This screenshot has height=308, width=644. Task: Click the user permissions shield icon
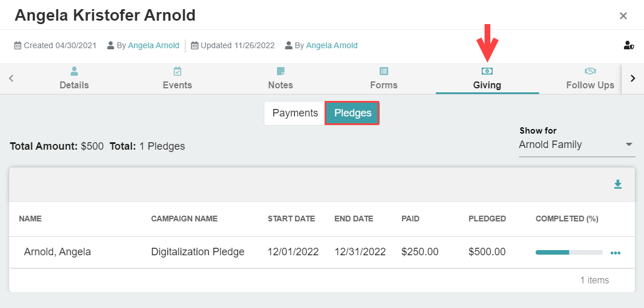(629, 45)
